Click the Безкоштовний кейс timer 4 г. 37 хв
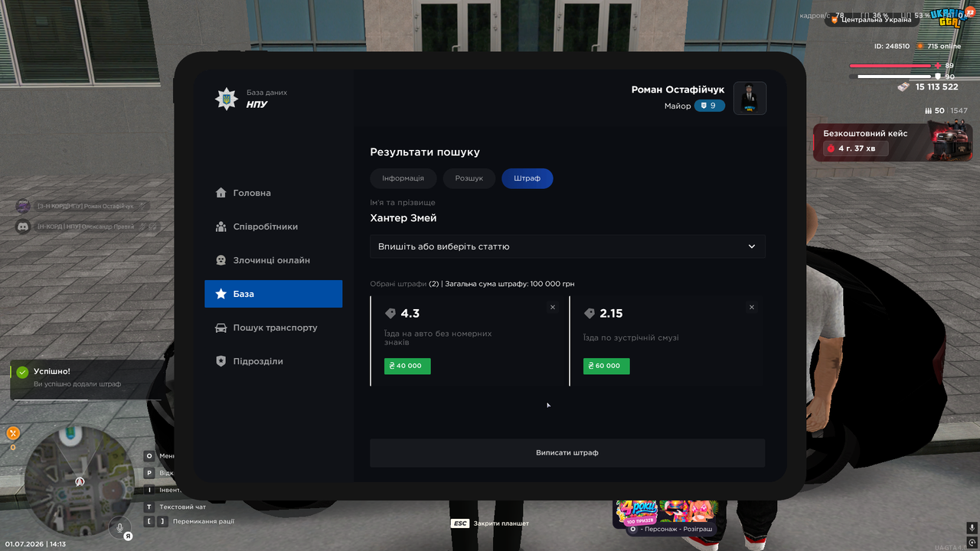The width and height of the screenshot is (980, 551). [x=856, y=148]
